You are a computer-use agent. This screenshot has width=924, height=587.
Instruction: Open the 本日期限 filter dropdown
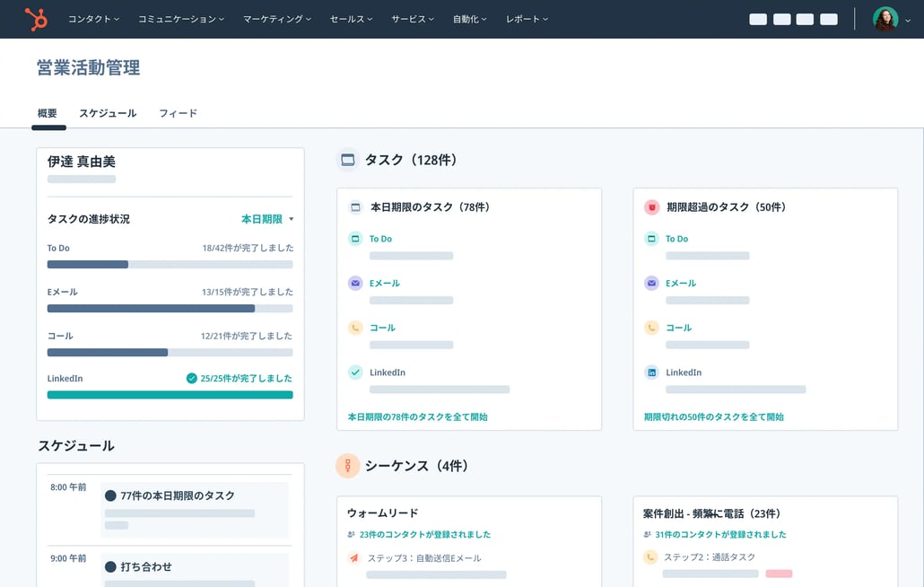coord(267,219)
